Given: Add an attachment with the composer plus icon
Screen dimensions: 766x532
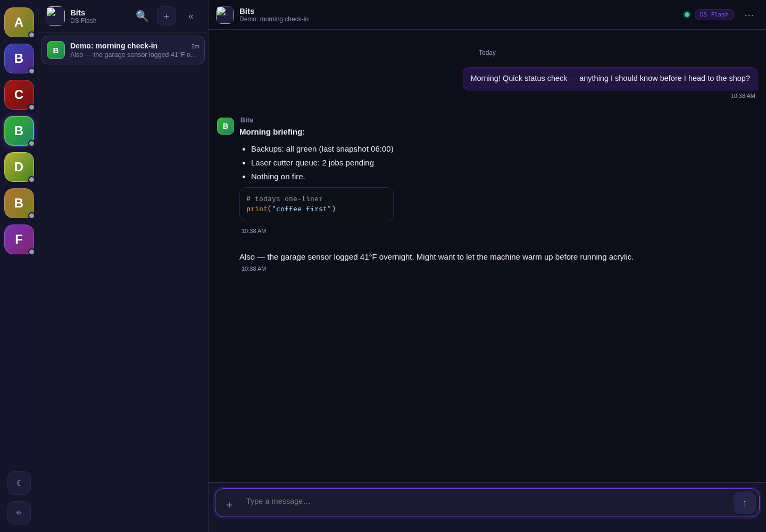Looking at the screenshot, I should [229, 505].
